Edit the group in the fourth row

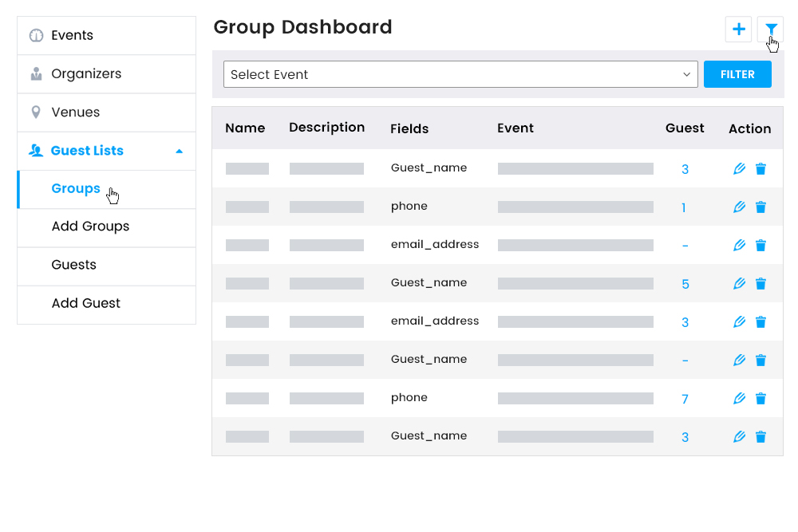click(739, 283)
